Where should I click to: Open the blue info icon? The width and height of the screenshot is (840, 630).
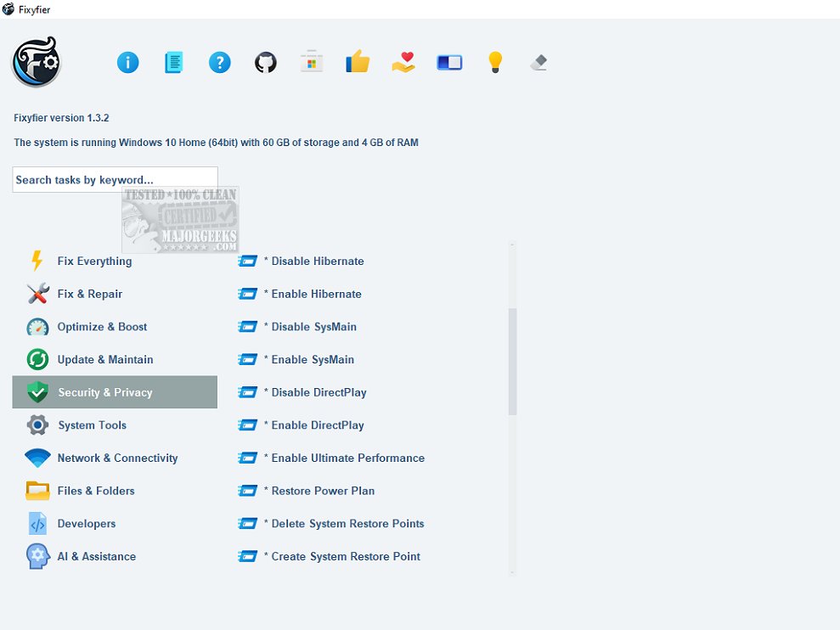[x=127, y=63]
